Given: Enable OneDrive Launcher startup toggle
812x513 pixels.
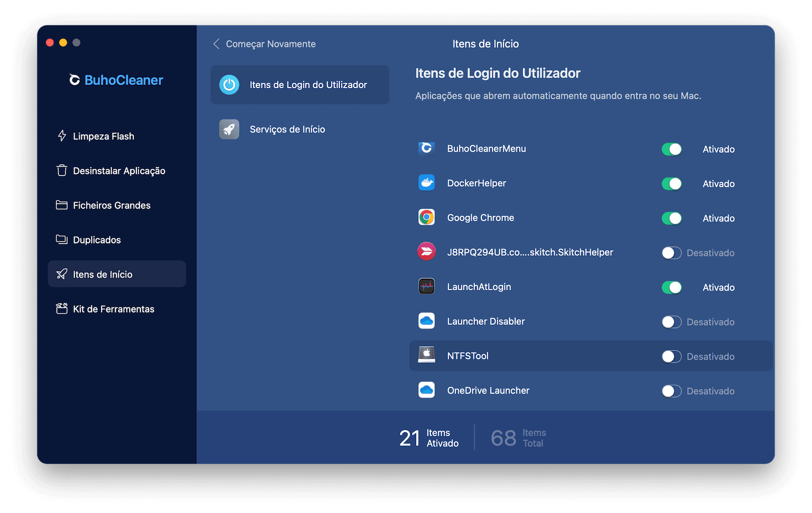Looking at the screenshot, I should point(671,391).
